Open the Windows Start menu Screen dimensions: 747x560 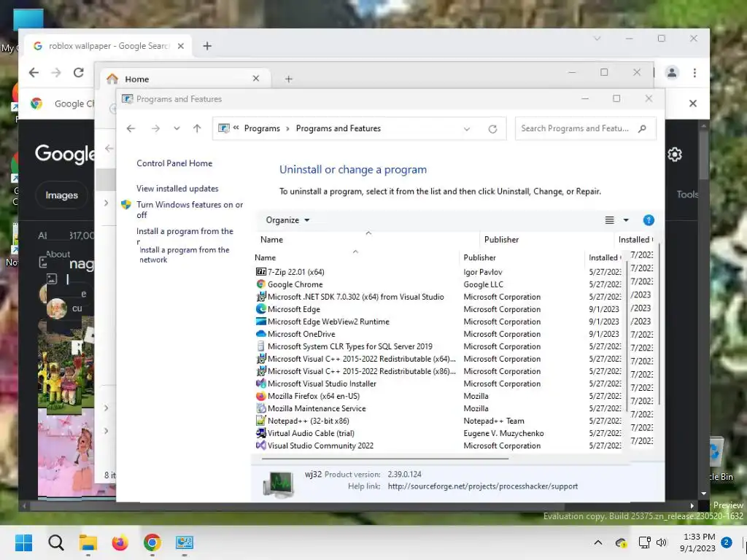[24, 542]
